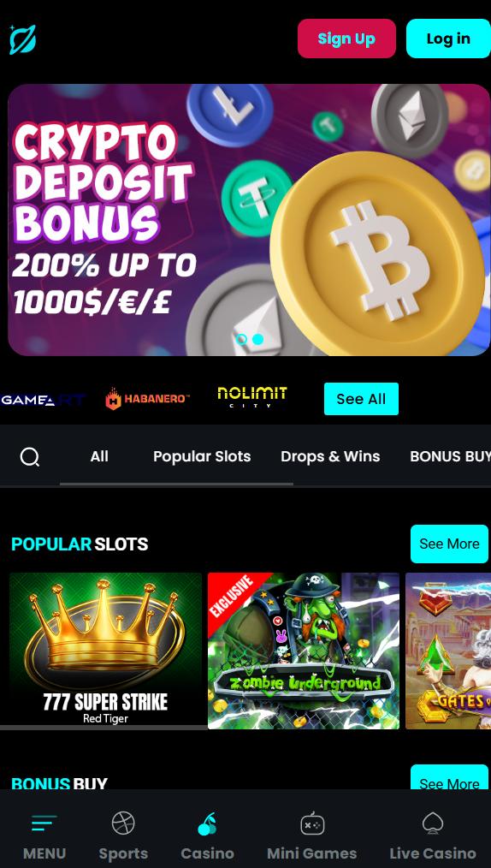Switch to the Drops & Wins tab

[x=330, y=456]
